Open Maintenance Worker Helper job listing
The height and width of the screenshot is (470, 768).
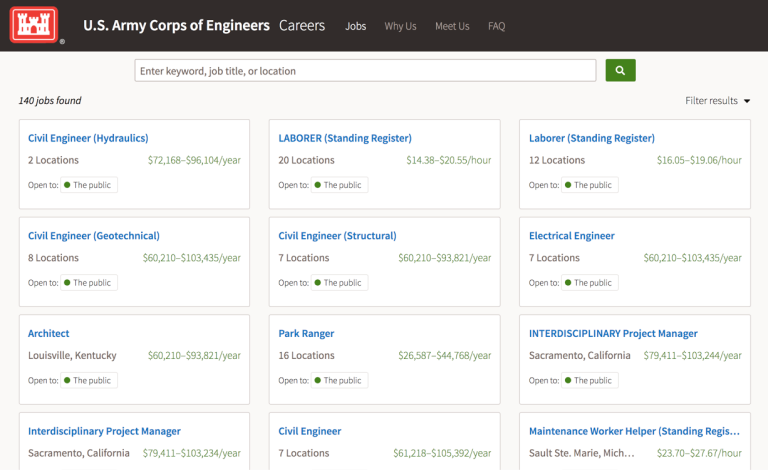pyautogui.click(x=634, y=431)
